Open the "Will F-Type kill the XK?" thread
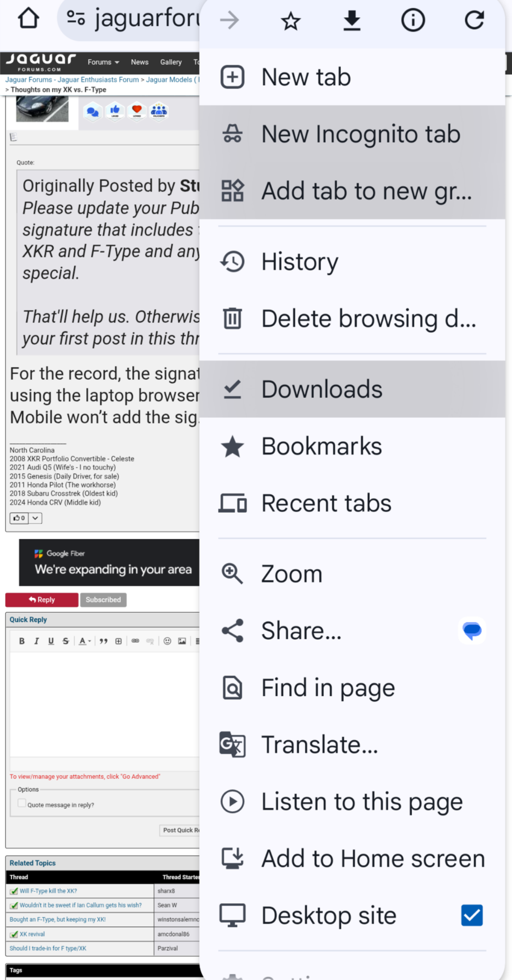The image size is (512, 980). point(48,891)
